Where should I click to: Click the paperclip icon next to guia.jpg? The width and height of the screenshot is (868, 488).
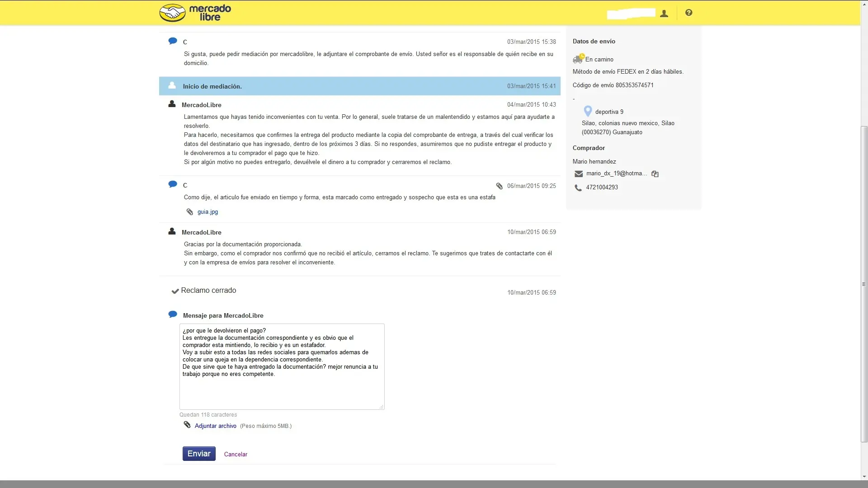190,212
